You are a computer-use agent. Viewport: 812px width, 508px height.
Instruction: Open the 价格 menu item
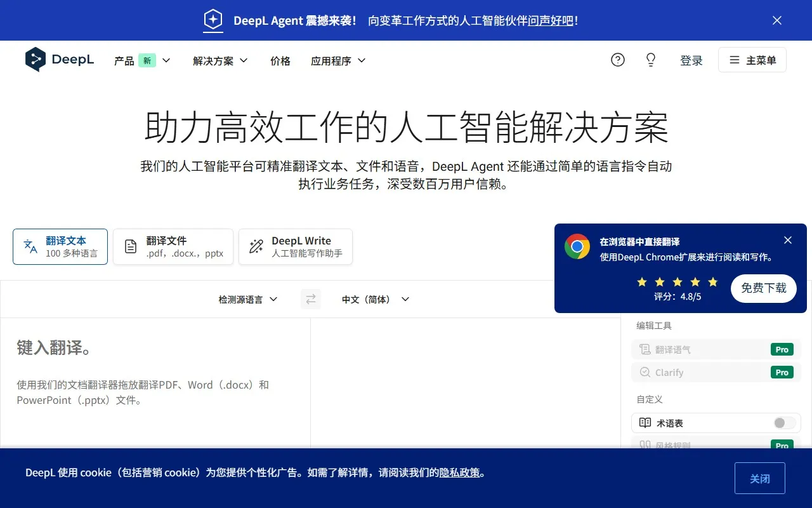280,60
